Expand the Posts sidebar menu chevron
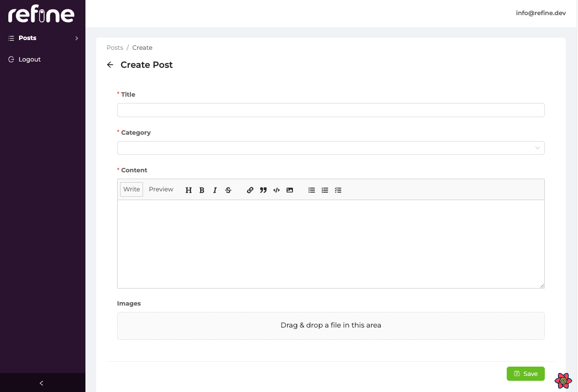Image resolution: width=578 pixels, height=392 pixels. 77,38
